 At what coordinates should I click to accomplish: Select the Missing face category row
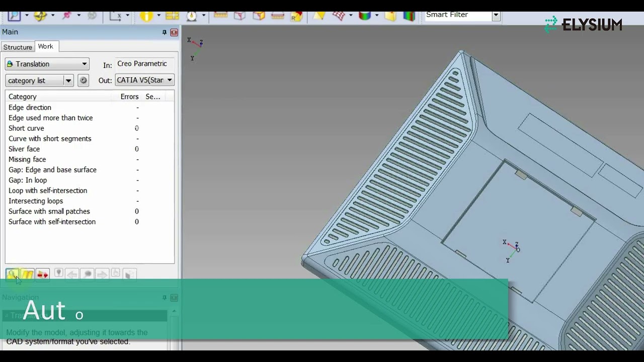click(90, 159)
